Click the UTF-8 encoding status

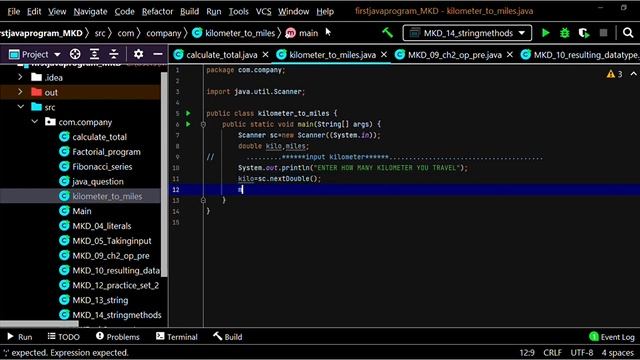pyautogui.click(x=582, y=352)
